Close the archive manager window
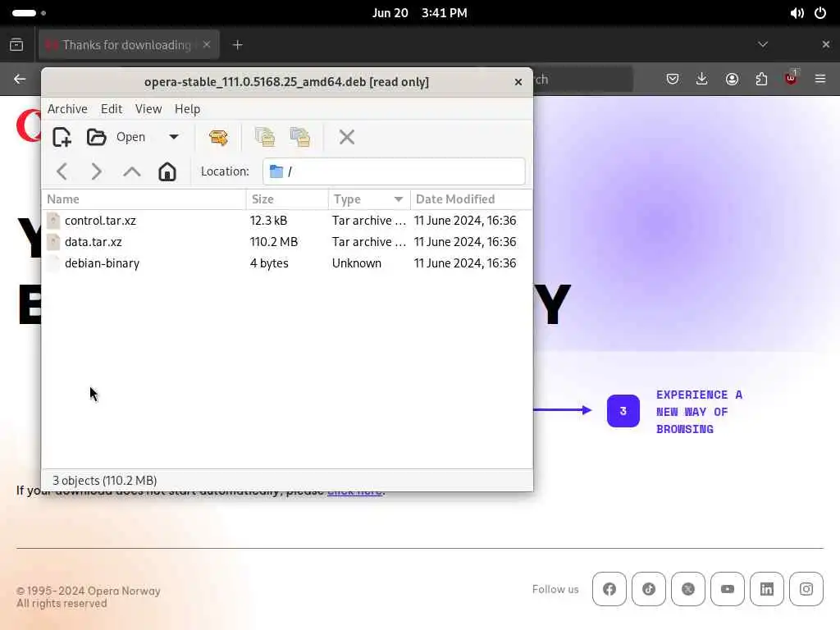 pos(518,82)
